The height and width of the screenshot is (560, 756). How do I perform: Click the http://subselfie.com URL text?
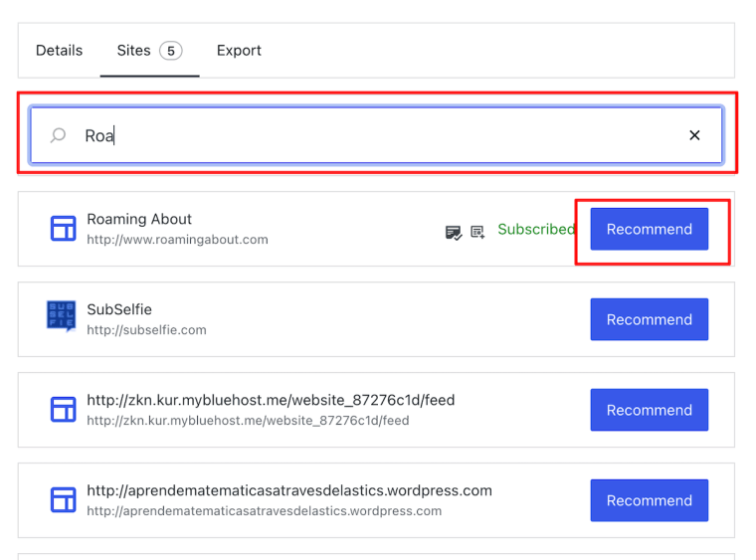146,330
